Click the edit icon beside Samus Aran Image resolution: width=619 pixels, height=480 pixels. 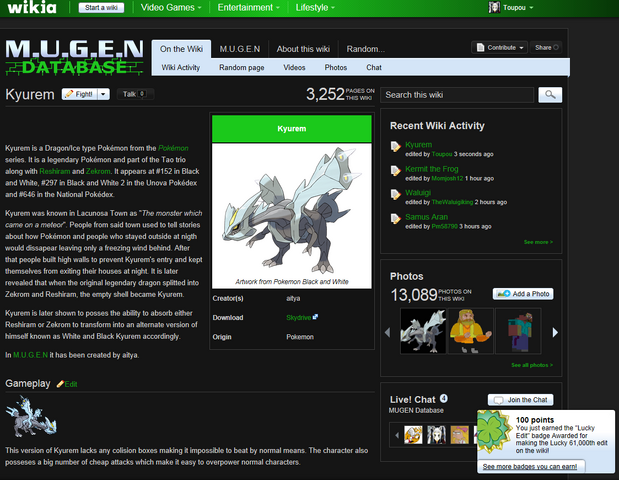point(395,218)
